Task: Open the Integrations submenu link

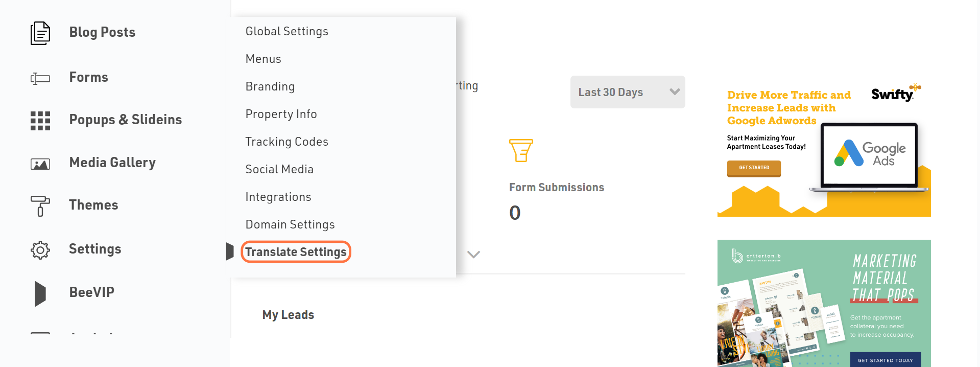Action: (278, 197)
